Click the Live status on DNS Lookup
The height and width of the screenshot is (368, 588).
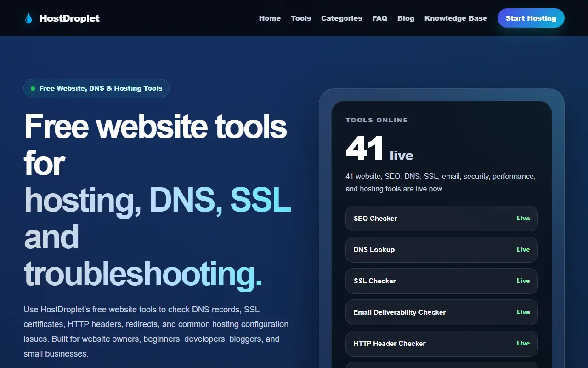coord(523,249)
